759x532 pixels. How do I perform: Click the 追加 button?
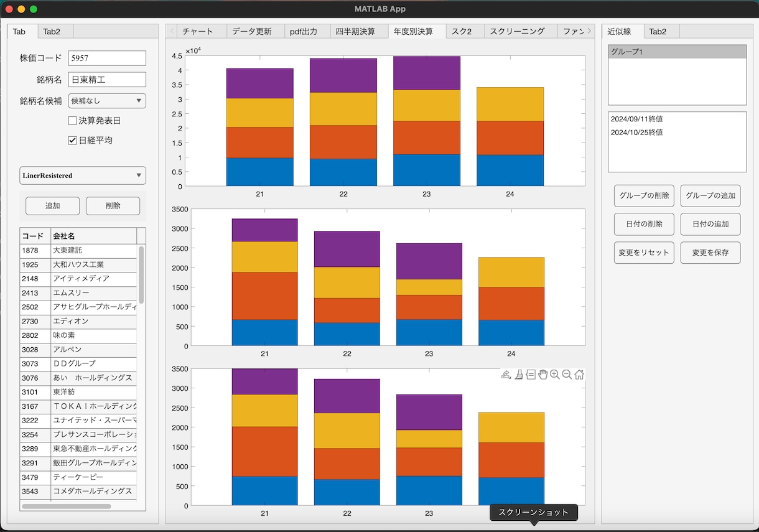point(53,206)
